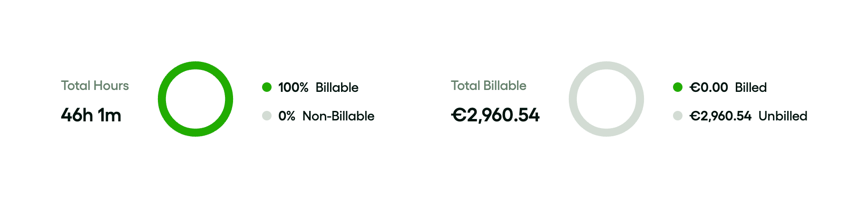Select the Unbilled legend label
The width and height of the screenshot is (868, 198).
[x=782, y=116]
